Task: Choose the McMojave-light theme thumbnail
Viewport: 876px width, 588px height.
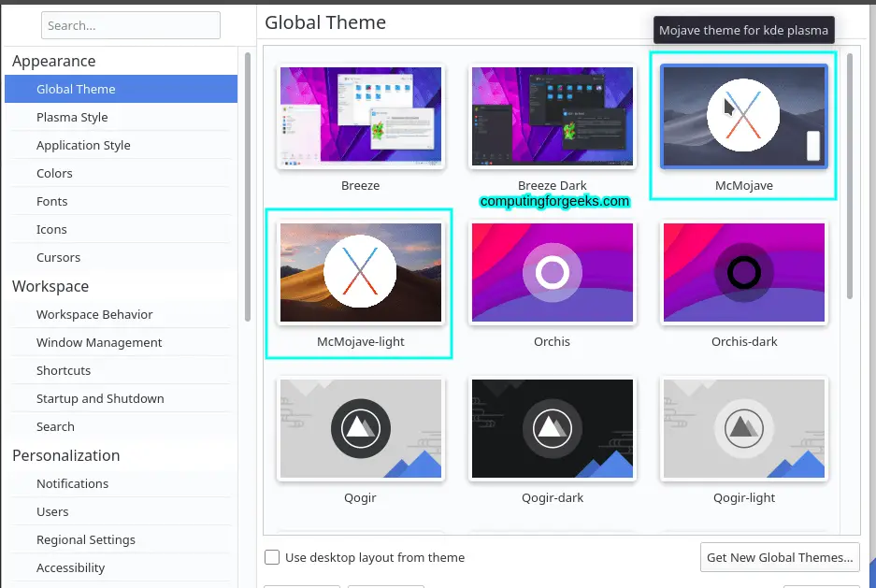Action: 360,273
